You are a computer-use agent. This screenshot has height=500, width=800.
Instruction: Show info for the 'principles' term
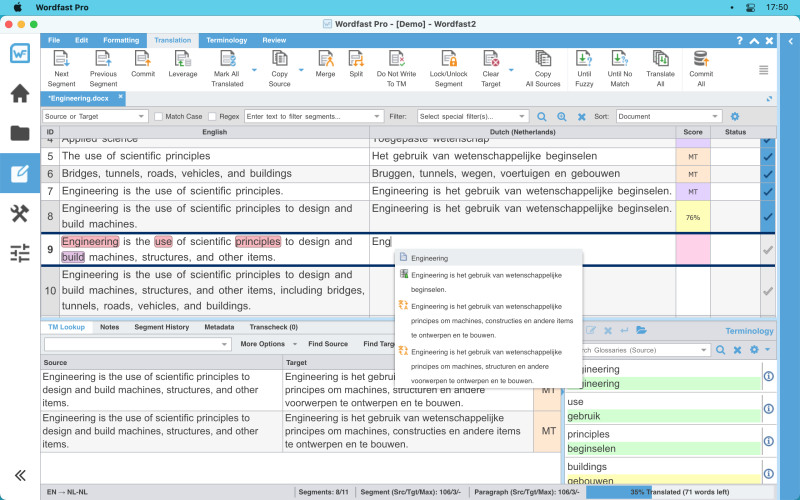[768, 441]
